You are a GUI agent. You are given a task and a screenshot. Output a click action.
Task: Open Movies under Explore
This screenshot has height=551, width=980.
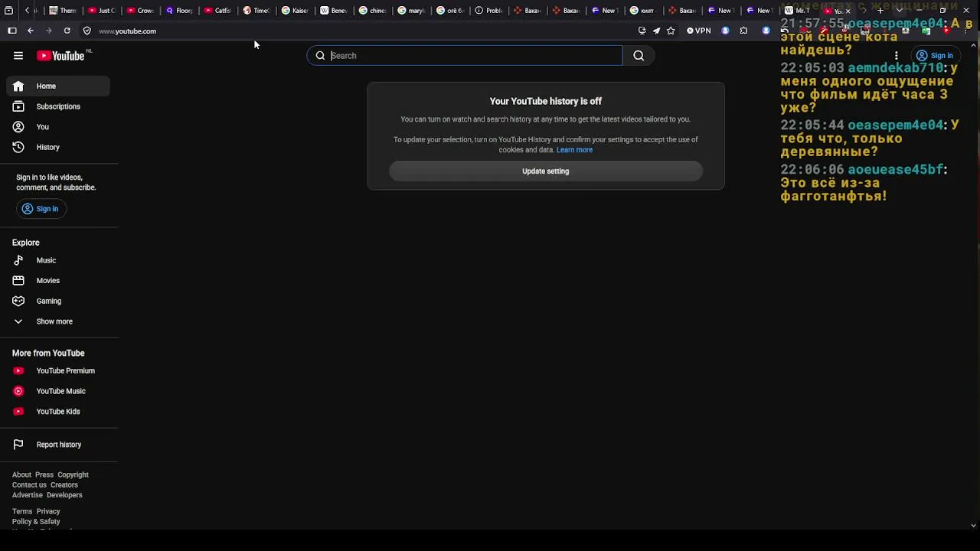point(58,281)
